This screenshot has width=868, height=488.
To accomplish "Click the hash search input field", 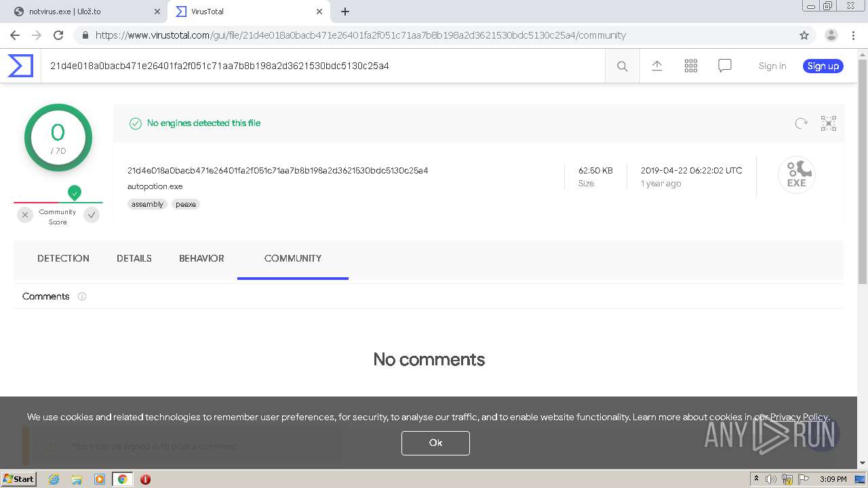I will pyautogui.click(x=323, y=66).
